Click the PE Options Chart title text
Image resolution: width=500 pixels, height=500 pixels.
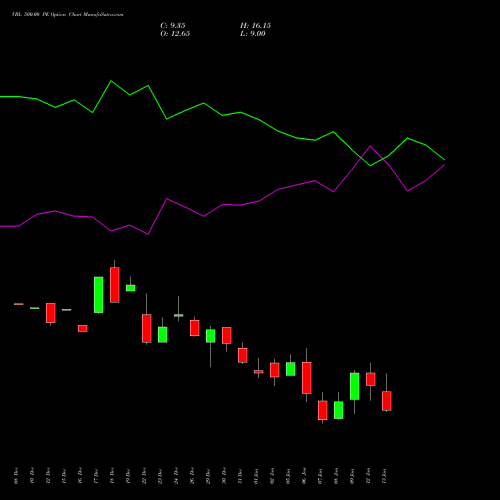[x=67, y=15]
